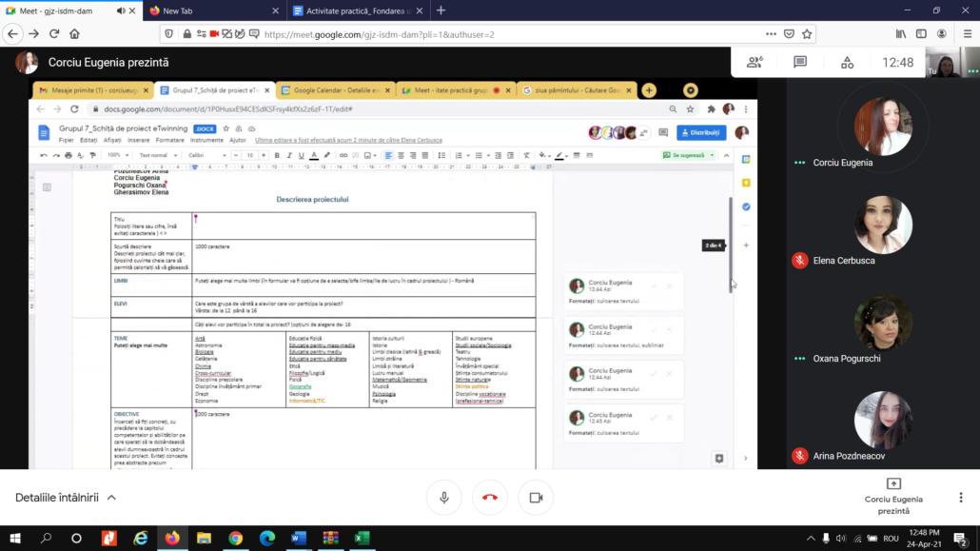Click Corciu Eugenia prezintă presentation button
Viewport: 980px width, 551px height.
(x=892, y=497)
